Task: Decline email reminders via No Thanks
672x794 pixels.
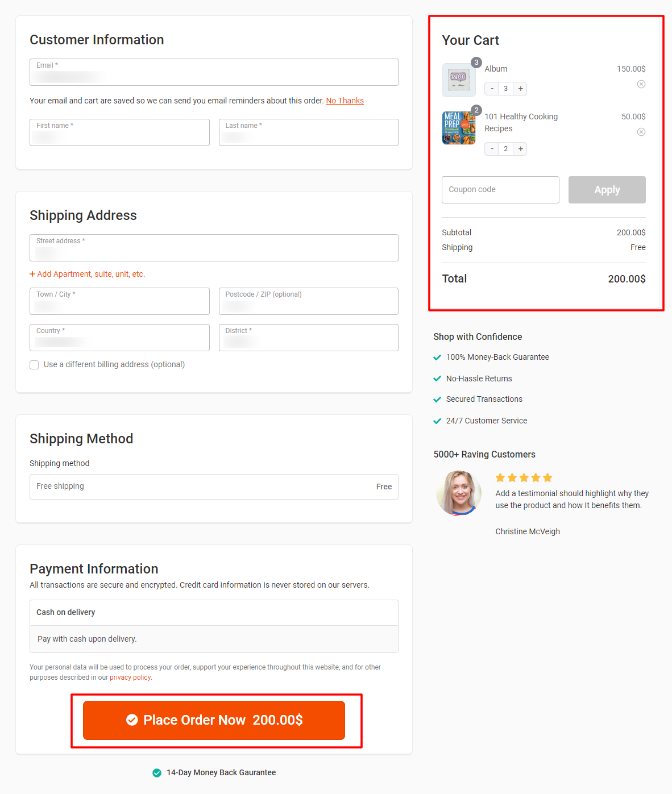Action: (x=345, y=101)
